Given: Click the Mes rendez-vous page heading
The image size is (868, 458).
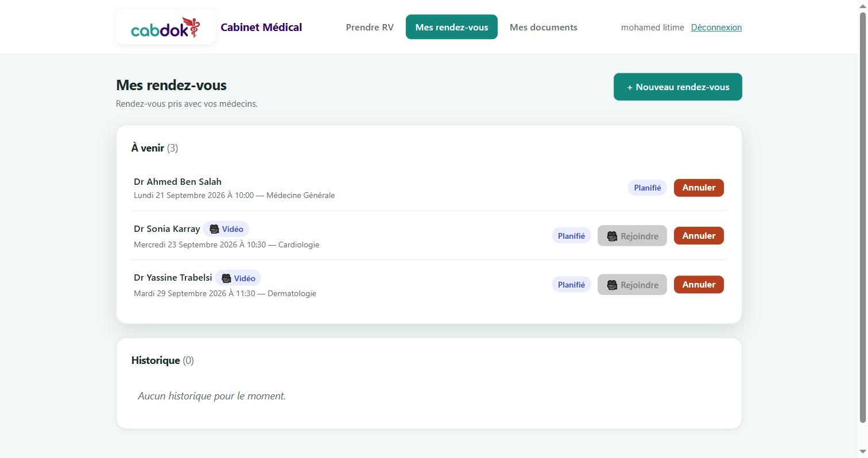Looking at the screenshot, I should click(x=171, y=85).
